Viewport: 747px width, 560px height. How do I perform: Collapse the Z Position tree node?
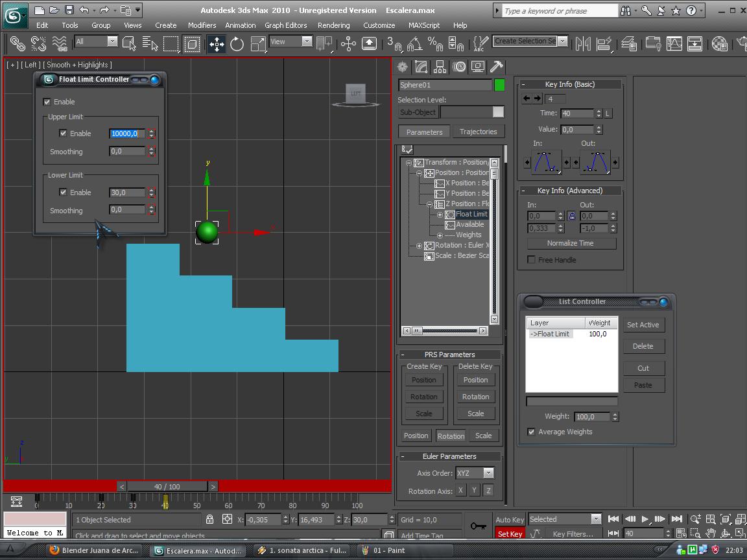(x=429, y=204)
